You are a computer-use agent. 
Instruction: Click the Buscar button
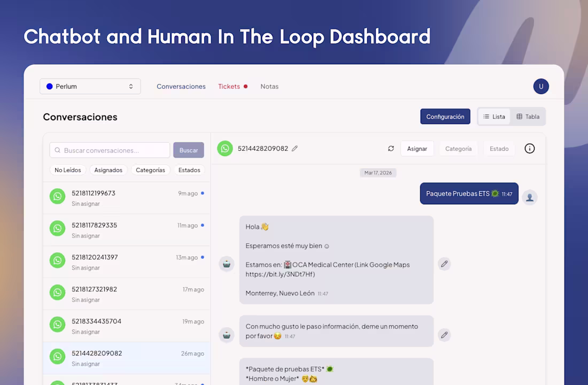point(189,150)
